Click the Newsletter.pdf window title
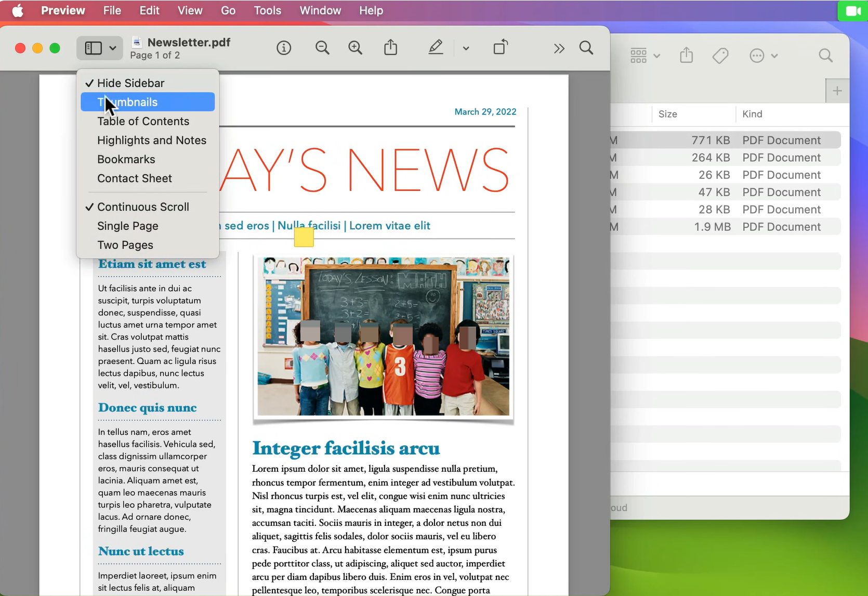 pyautogui.click(x=189, y=42)
